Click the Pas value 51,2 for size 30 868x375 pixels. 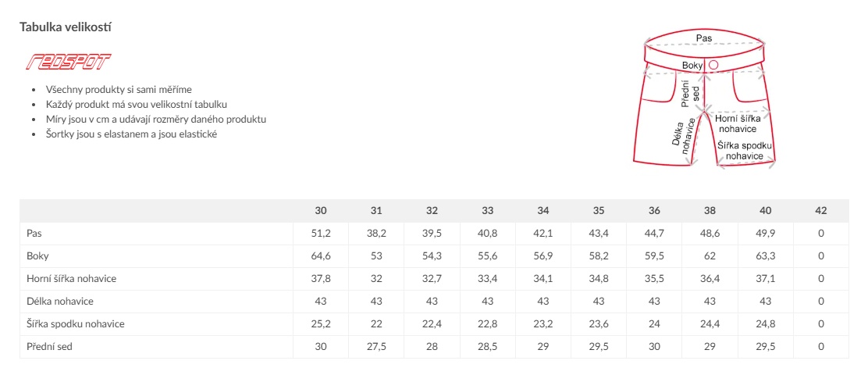click(x=321, y=233)
